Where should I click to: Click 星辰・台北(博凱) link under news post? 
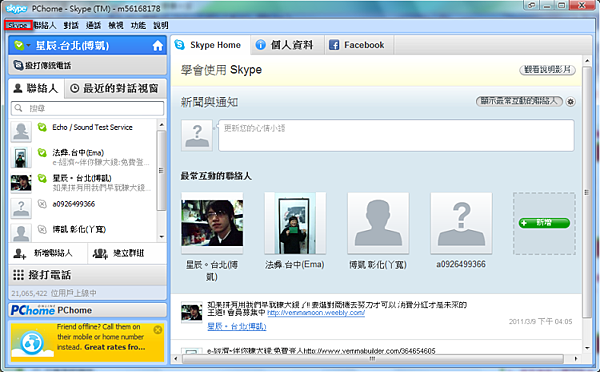coord(236,326)
